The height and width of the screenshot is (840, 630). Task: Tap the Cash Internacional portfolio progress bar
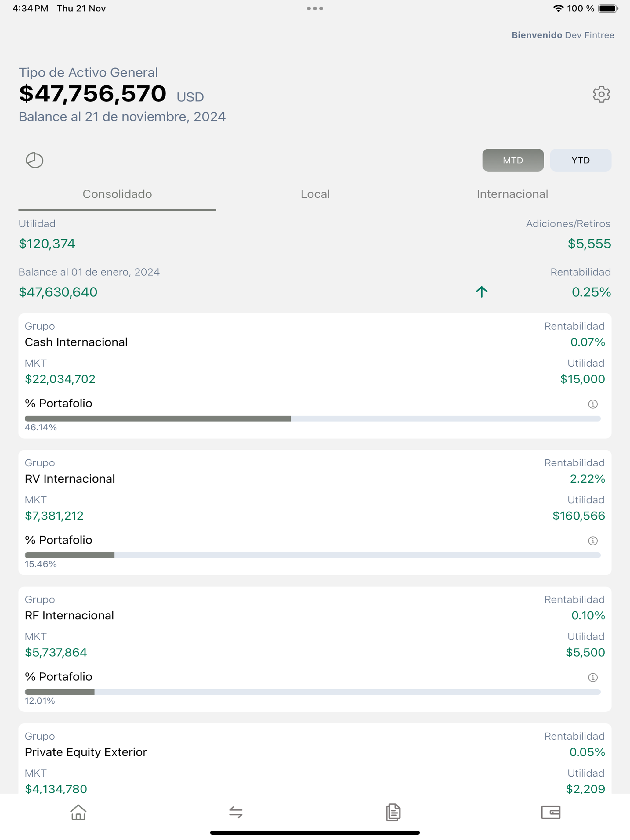(x=313, y=418)
